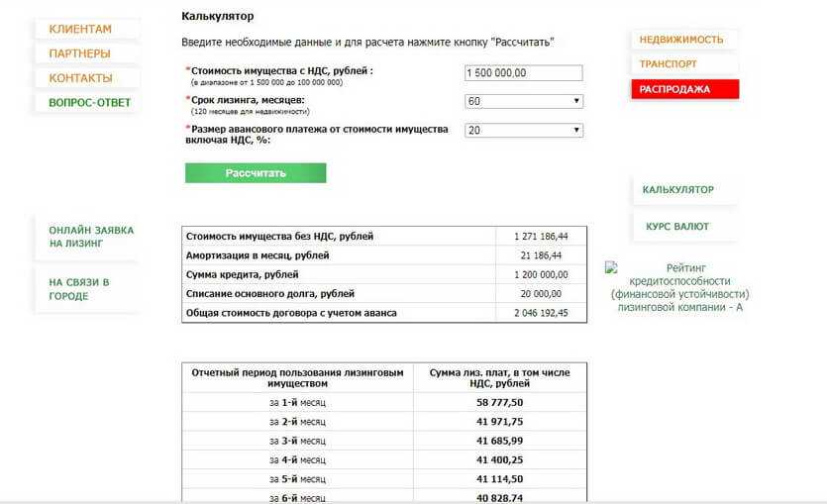Open ТРАНСПОРТ category

669,64
